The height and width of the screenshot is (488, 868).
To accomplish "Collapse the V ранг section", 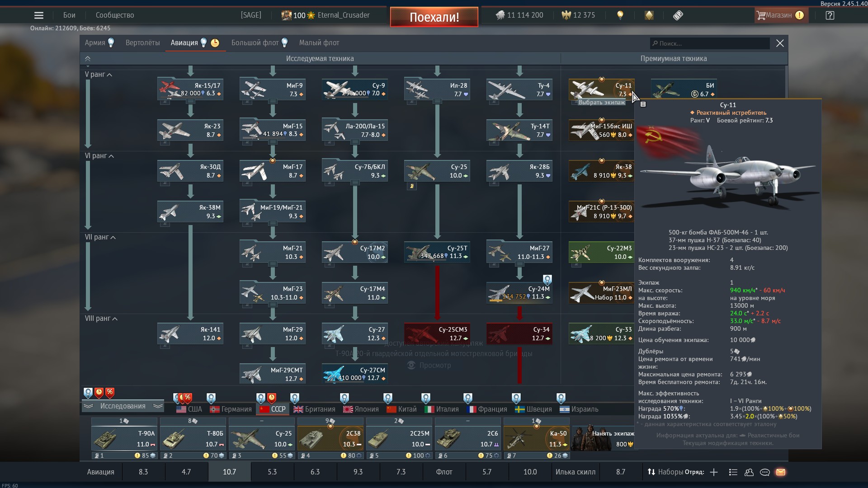I will (x=99, y=75).
